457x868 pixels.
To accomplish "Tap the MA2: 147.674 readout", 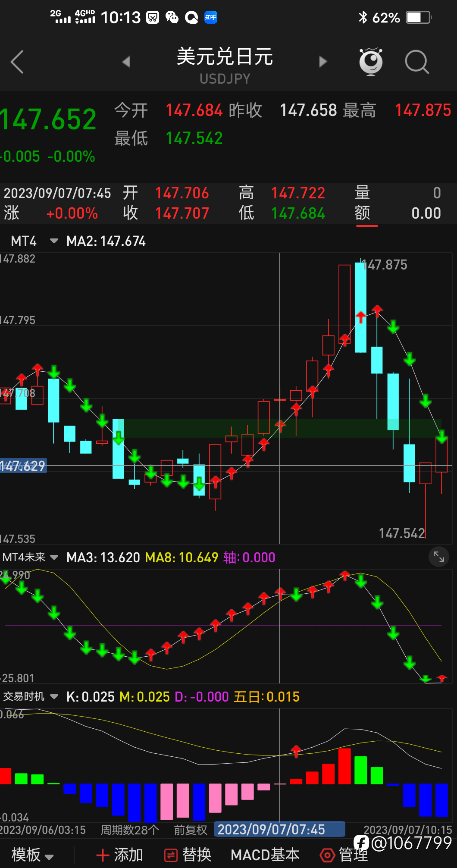I will 106,241.
